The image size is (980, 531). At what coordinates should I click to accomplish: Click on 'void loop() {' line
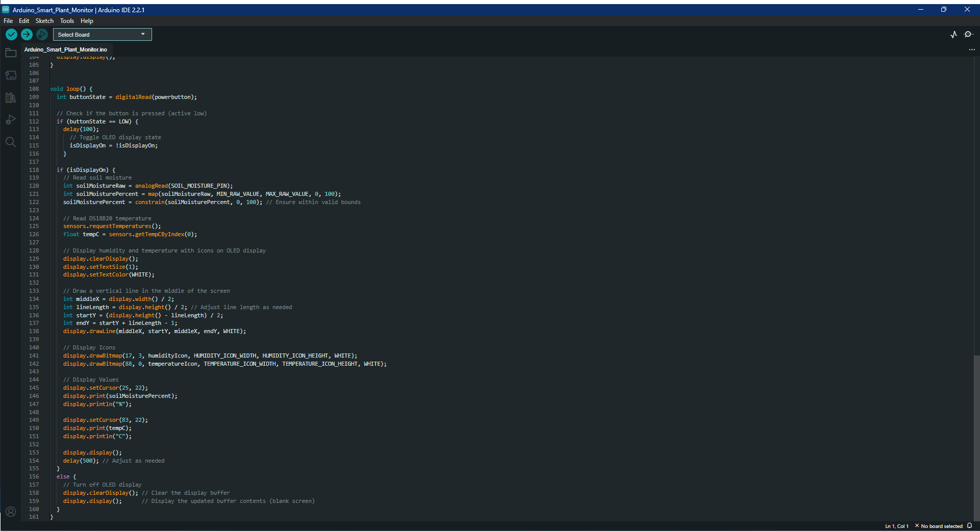tap(71, 89)
